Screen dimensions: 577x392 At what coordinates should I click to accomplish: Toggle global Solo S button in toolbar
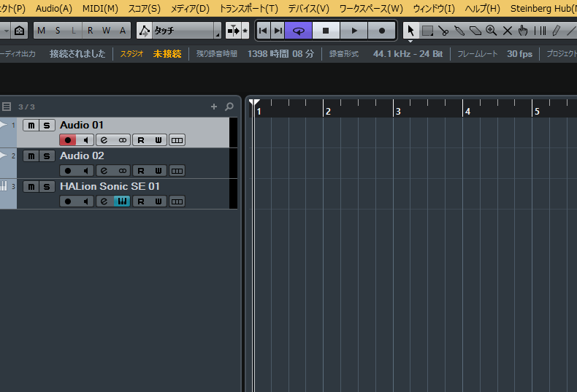pyautogui.click(x=58, y=31)
